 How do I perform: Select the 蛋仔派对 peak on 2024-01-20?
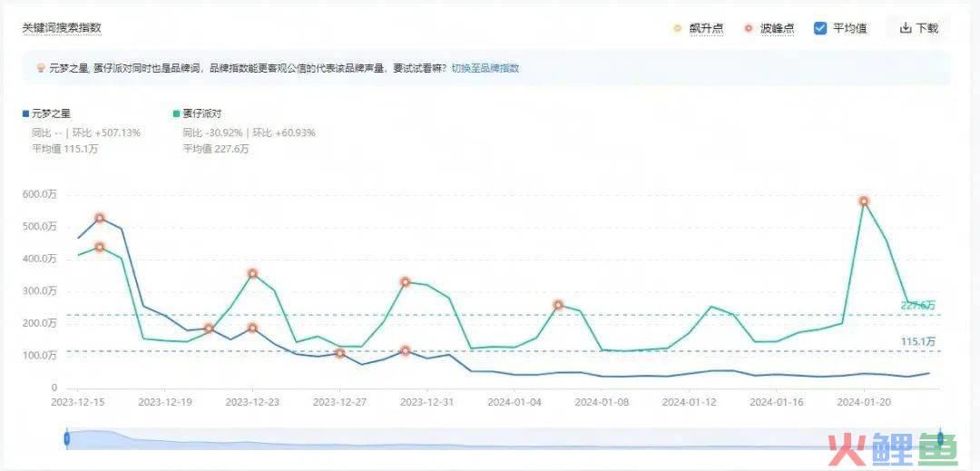[x=864, y=201]
